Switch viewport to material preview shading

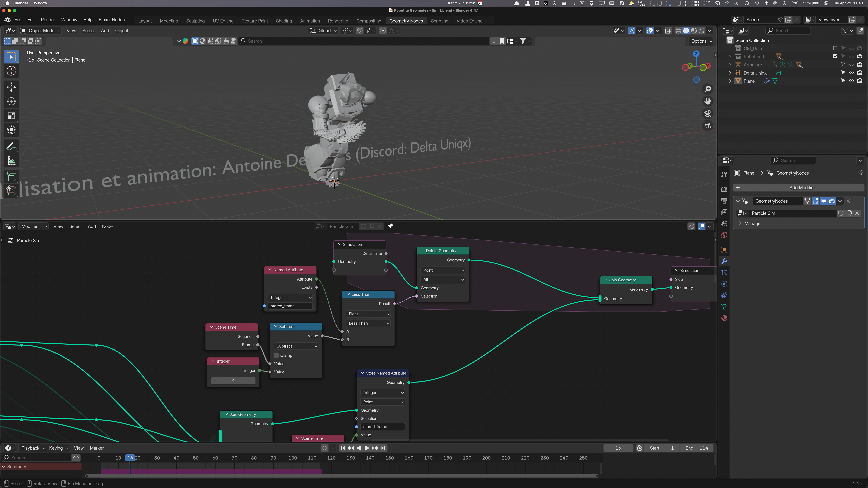(694, 31)
